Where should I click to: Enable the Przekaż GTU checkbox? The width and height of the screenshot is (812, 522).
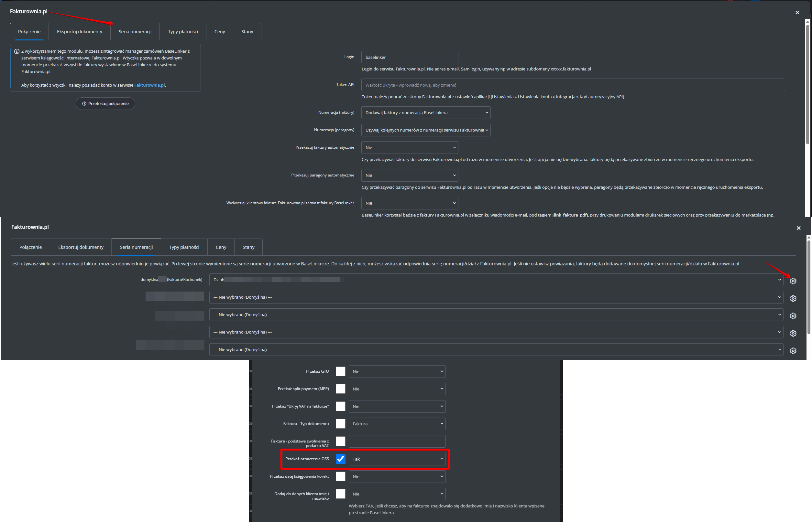point(340,371)
